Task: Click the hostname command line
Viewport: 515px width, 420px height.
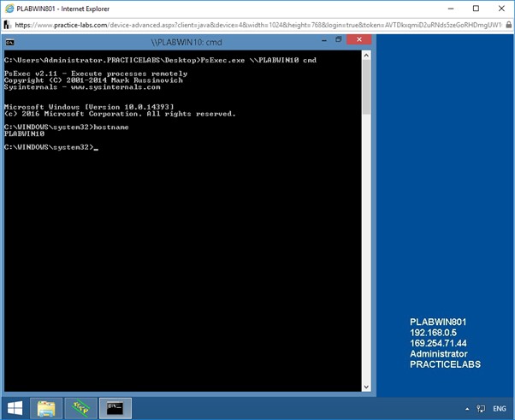Action: point(67,127)
